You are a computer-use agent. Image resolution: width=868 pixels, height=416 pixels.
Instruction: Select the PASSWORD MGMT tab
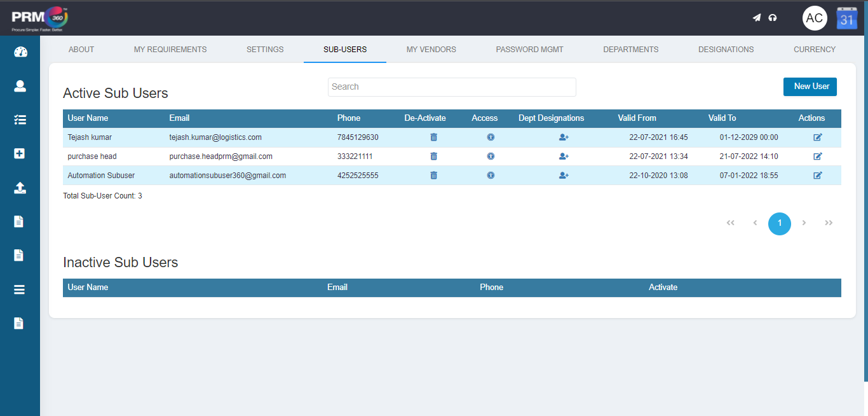click(530, 49)
